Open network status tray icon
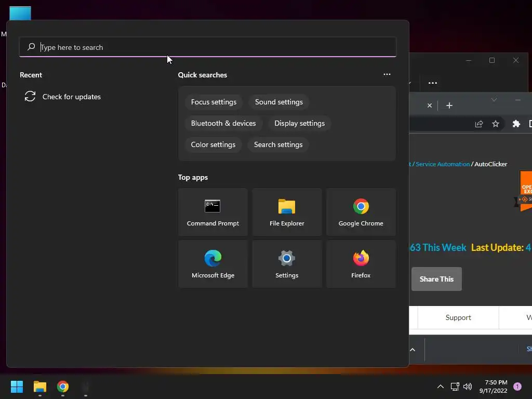The height and width of the screenshot is (399, 532). click(455, 387)
